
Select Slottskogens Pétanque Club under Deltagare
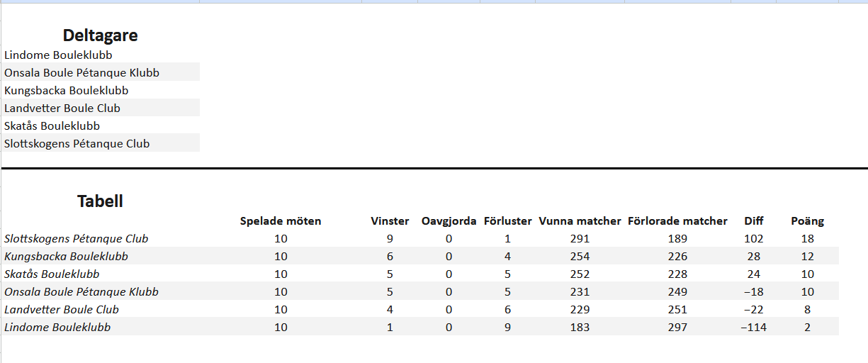pyautogui.click(x=77, y=143)
